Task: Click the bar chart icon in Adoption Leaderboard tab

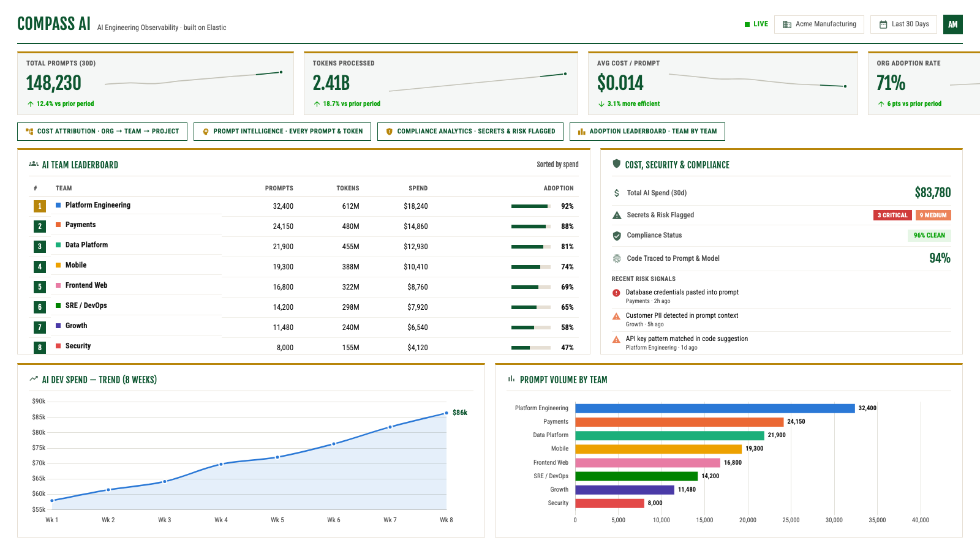Action: (582, 132)
